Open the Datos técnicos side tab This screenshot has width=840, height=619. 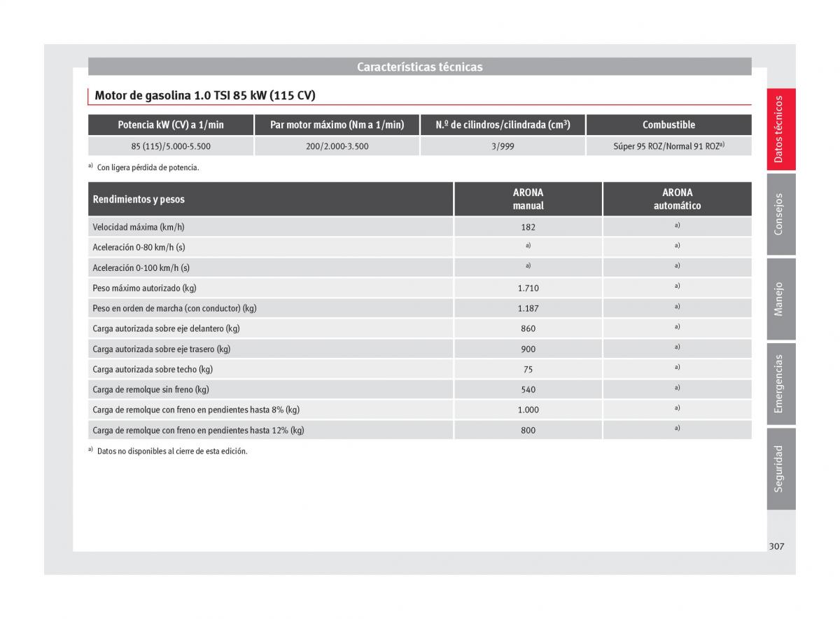coord(781,130)
